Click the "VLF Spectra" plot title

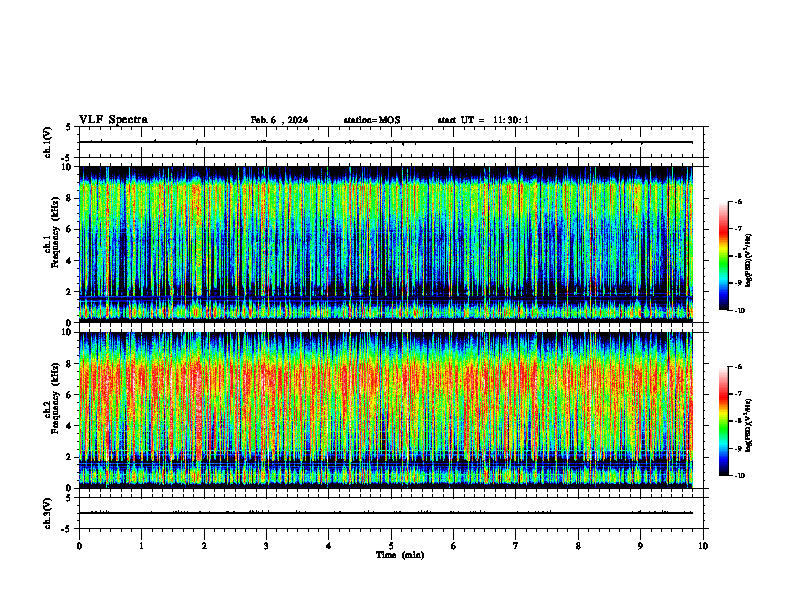tap(113, 120)
